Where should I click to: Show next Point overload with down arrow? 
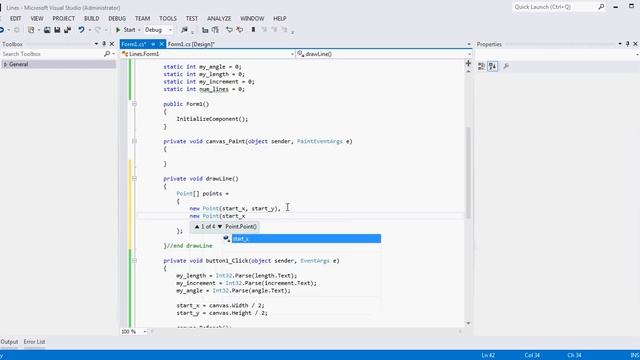220,227
